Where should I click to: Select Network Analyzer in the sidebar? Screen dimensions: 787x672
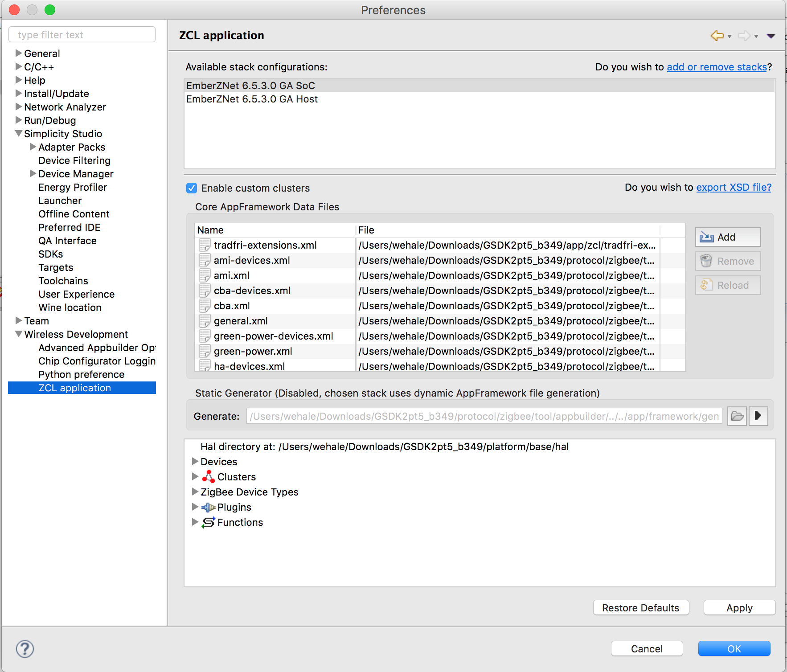pos(65,107)
